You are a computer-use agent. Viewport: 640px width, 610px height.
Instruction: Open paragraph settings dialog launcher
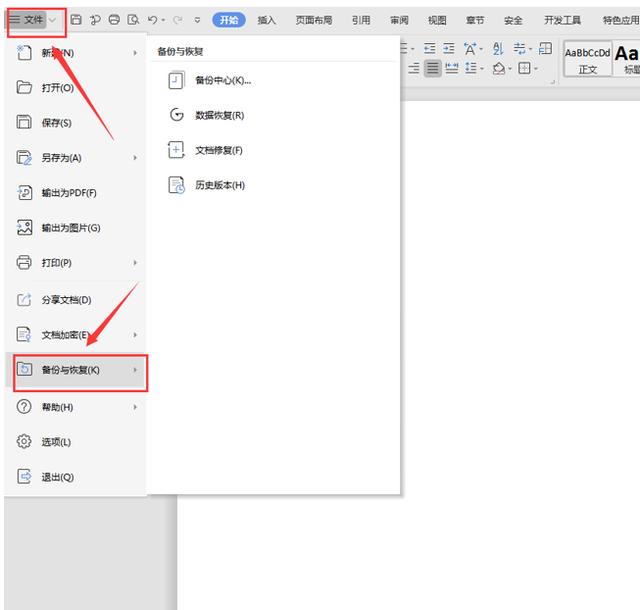(552, 82)
